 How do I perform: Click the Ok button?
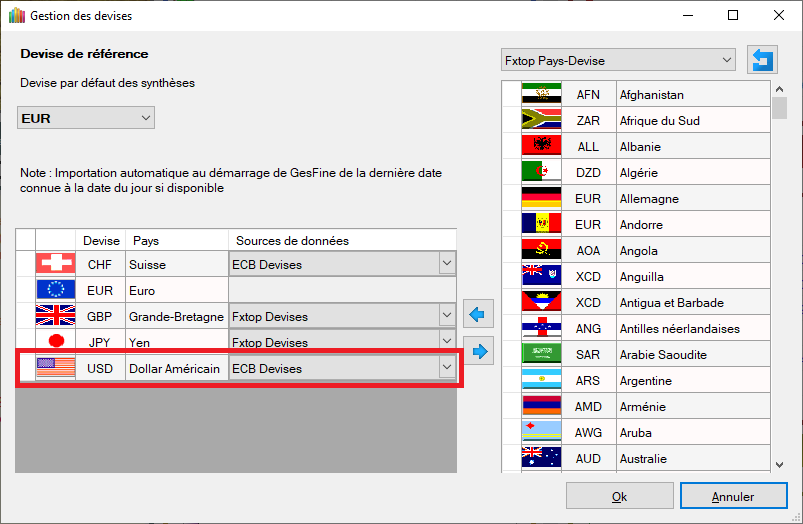point(620,496)
